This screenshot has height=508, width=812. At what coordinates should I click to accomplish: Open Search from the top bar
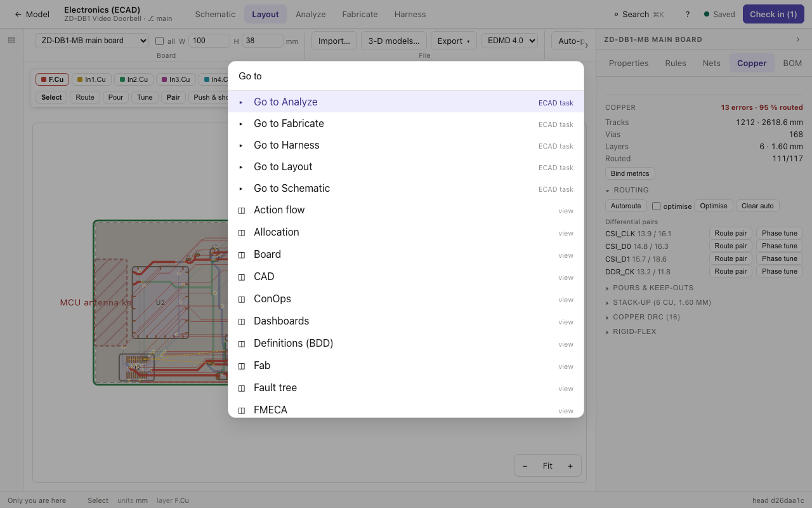pyautogui.click(x=639, y=14)
